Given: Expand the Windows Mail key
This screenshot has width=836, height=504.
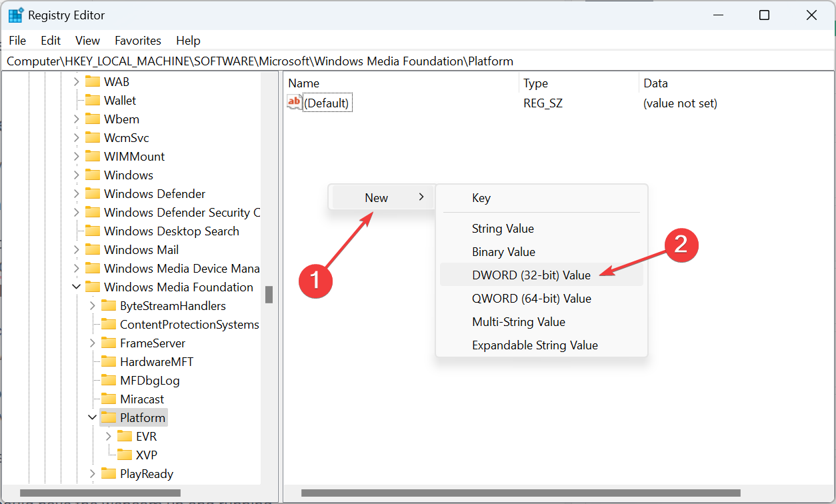Looking at the screenshot, I should tap(77, 250).
